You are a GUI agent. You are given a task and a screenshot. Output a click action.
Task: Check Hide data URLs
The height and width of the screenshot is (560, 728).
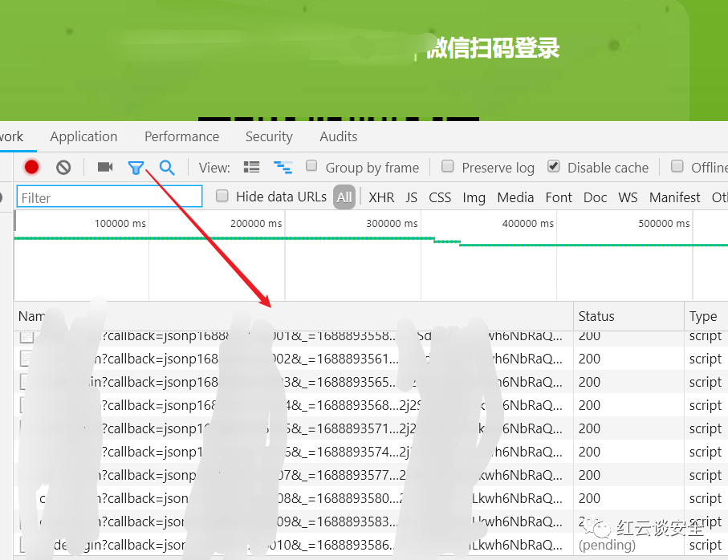[x=222, y=196]
